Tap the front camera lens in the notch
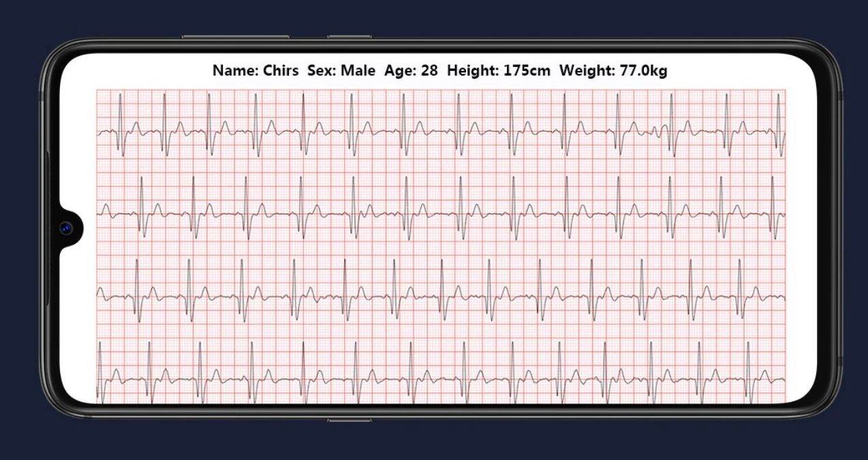 click(66, 228)
